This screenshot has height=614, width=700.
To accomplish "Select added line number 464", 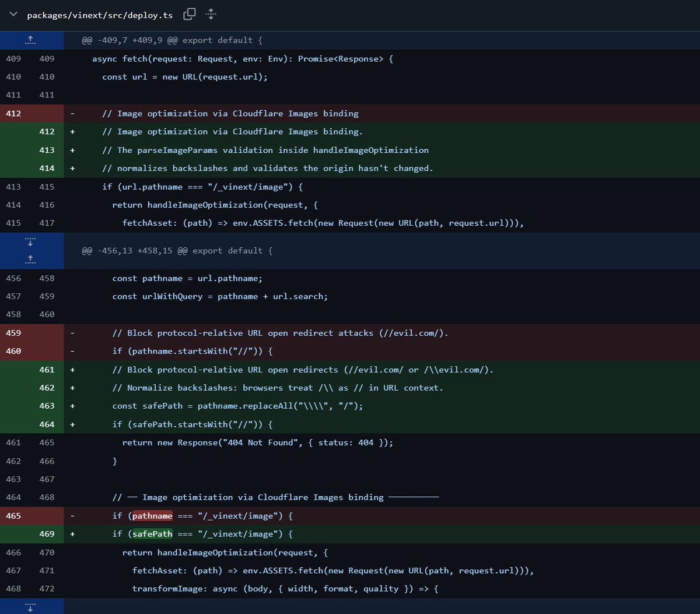I will 47,424.
